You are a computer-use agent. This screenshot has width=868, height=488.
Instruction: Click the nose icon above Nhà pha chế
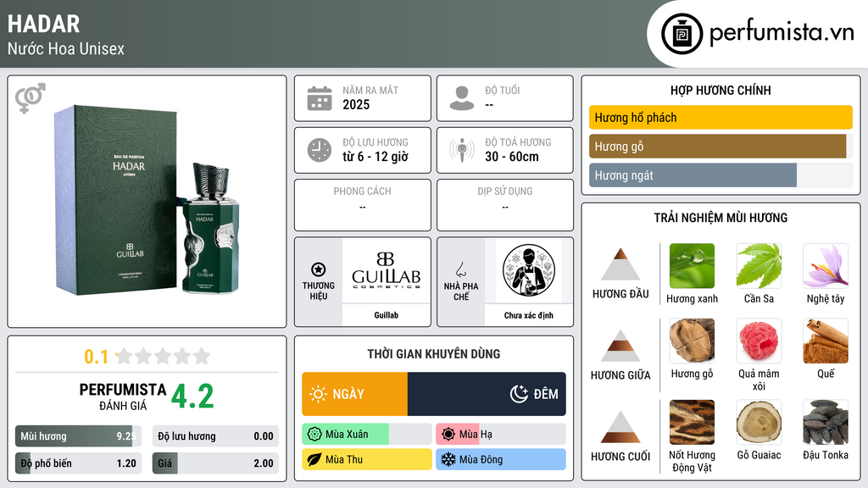click(x=460, y=269)
